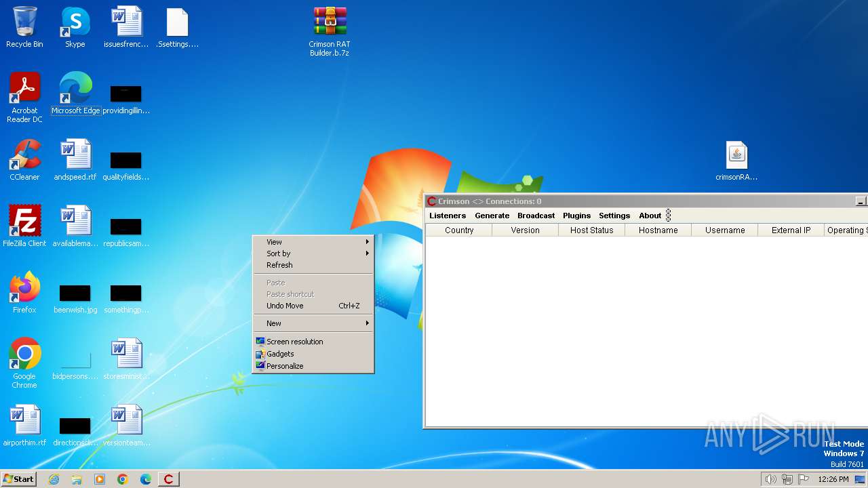This screenshot has width=868, height=488.
Task: Select the availablema document icon
Action: 75,226
